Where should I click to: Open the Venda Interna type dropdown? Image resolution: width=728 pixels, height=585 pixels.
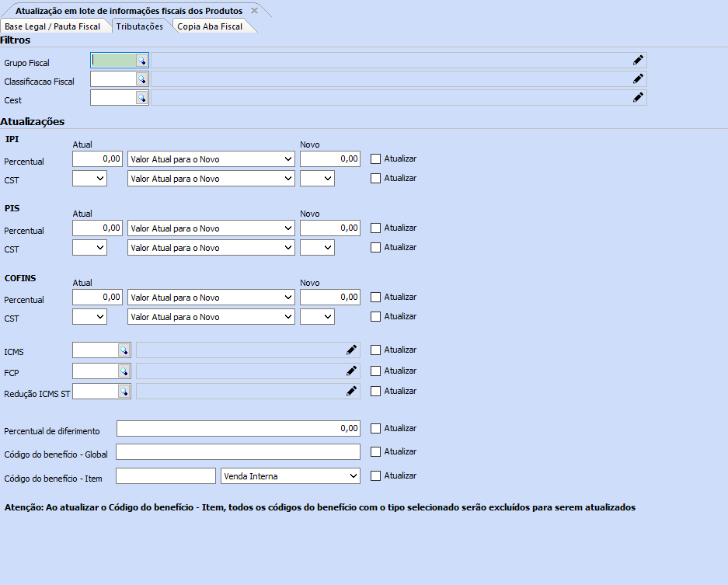point(291,476)
